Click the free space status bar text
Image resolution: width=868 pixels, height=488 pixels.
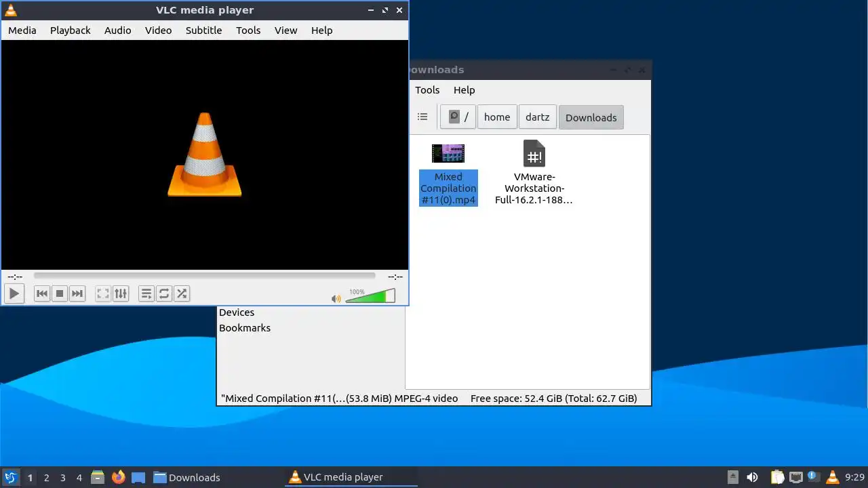554,399
